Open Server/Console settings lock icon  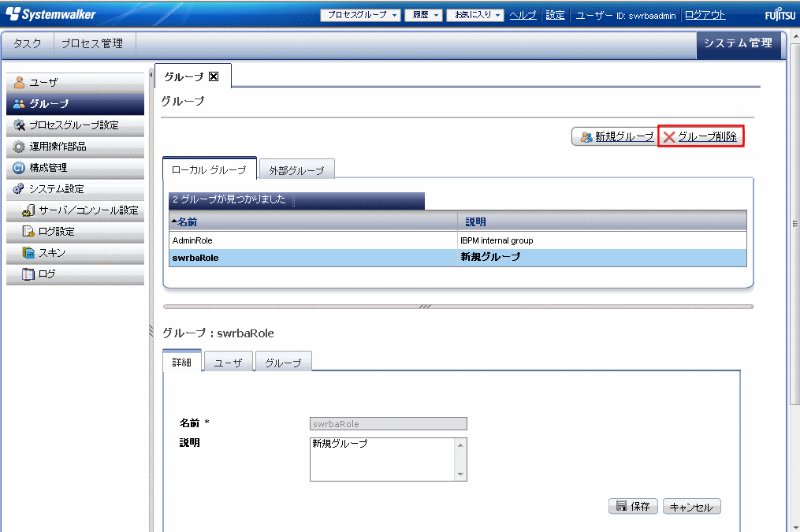pyautogui.click(x=28, y=210)
